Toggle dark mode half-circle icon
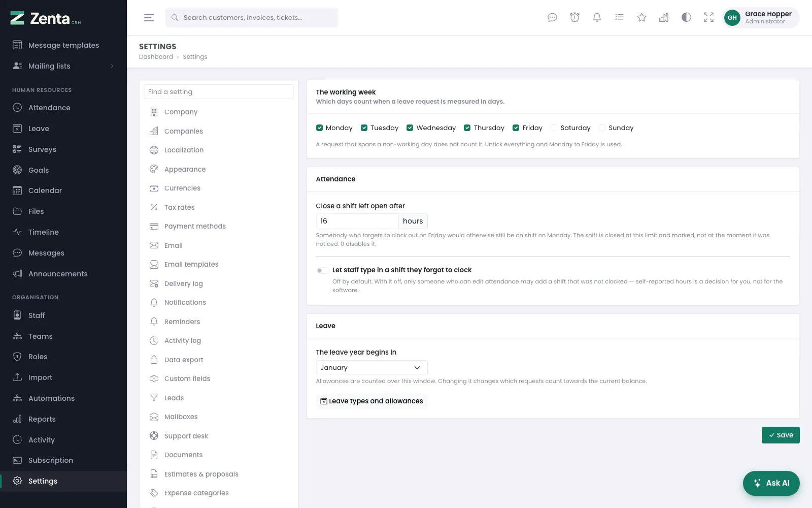Screen dimensions: 812x508 [686, 18]
